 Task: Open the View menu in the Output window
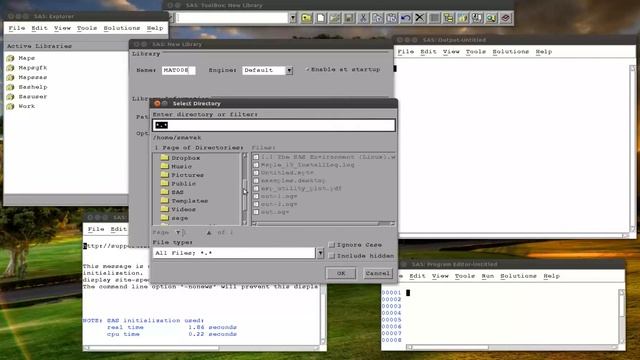451,52
